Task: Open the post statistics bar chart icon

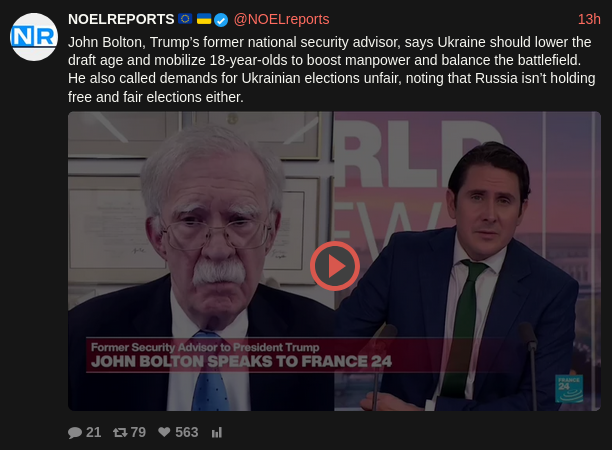Action: tap(217, 432)
